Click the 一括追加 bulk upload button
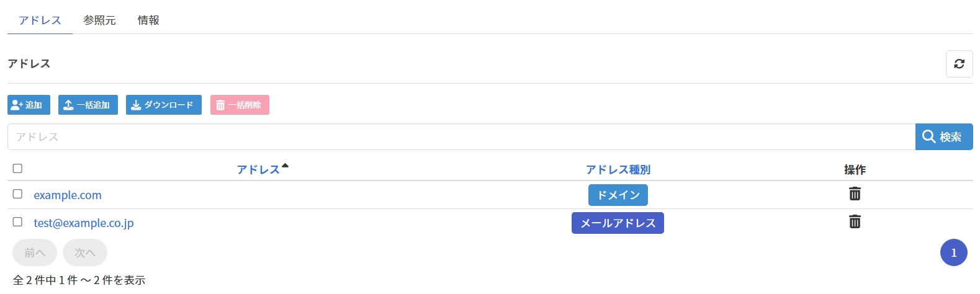 tap(88, 105)
